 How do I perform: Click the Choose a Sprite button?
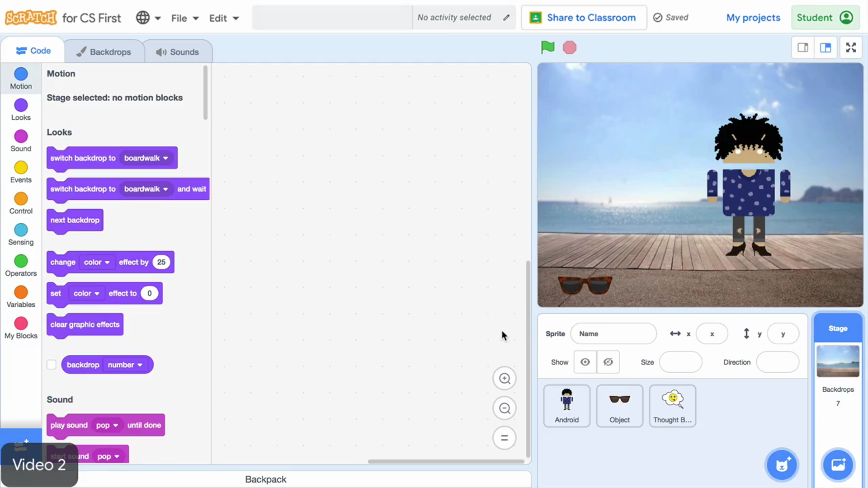pyautogui.click(x=782, y=465)
